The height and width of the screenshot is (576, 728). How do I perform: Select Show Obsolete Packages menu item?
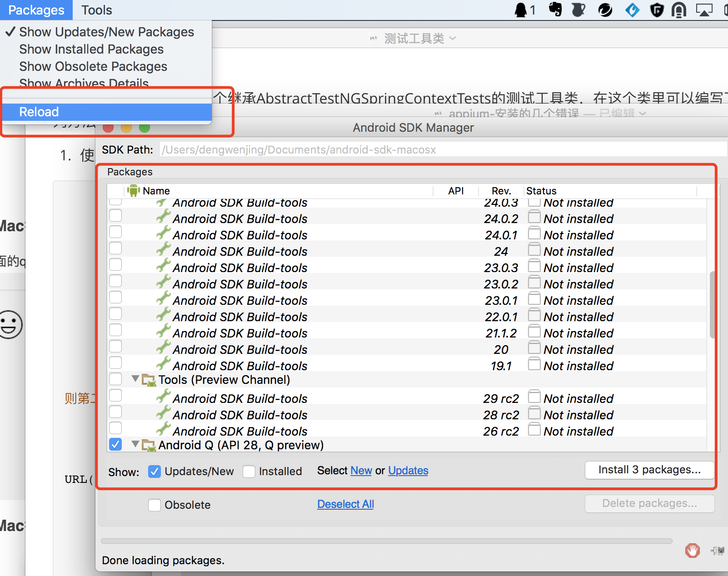(x=107, y=66)
